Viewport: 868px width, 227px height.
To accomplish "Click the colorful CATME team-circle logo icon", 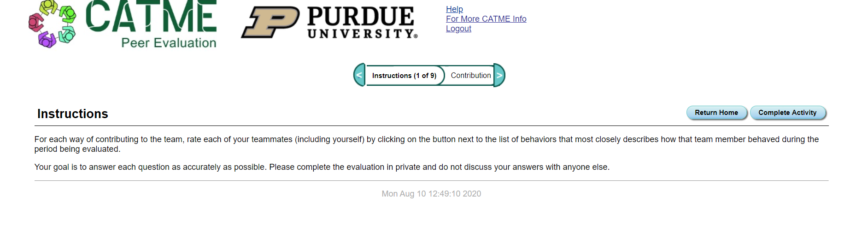I will pyautogui.click(x=52, y=24).
